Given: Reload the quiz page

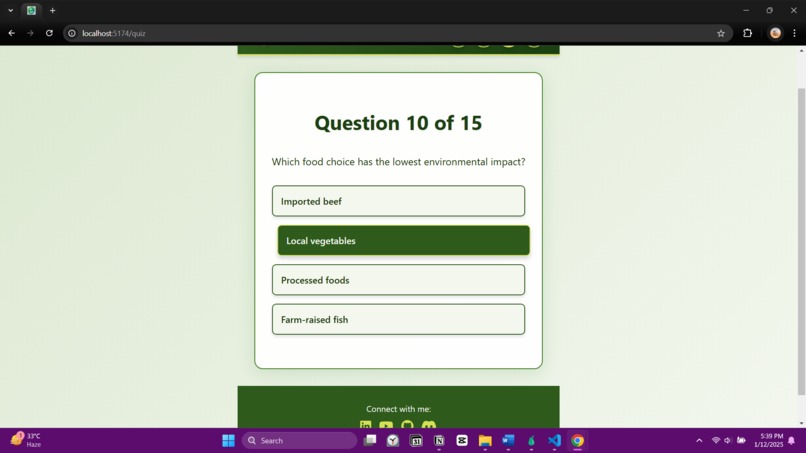Looking at the screenshot, I should pyautogui.click(x=49, y=33).
